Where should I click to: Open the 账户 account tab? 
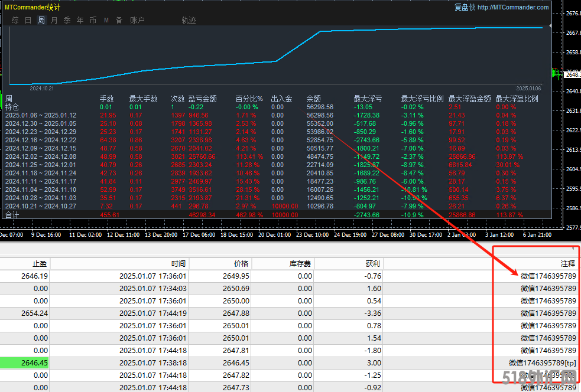pos(137,20)
